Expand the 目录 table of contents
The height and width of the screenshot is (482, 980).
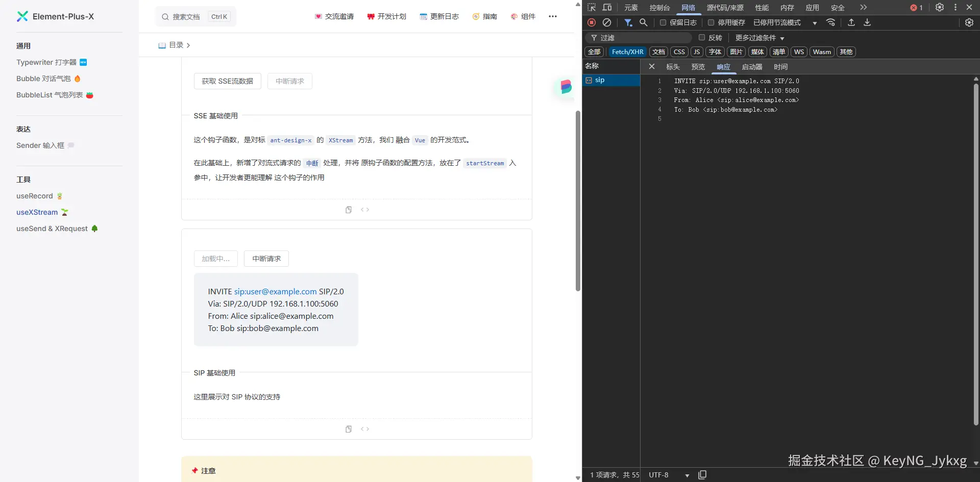(x=174, y=45)
